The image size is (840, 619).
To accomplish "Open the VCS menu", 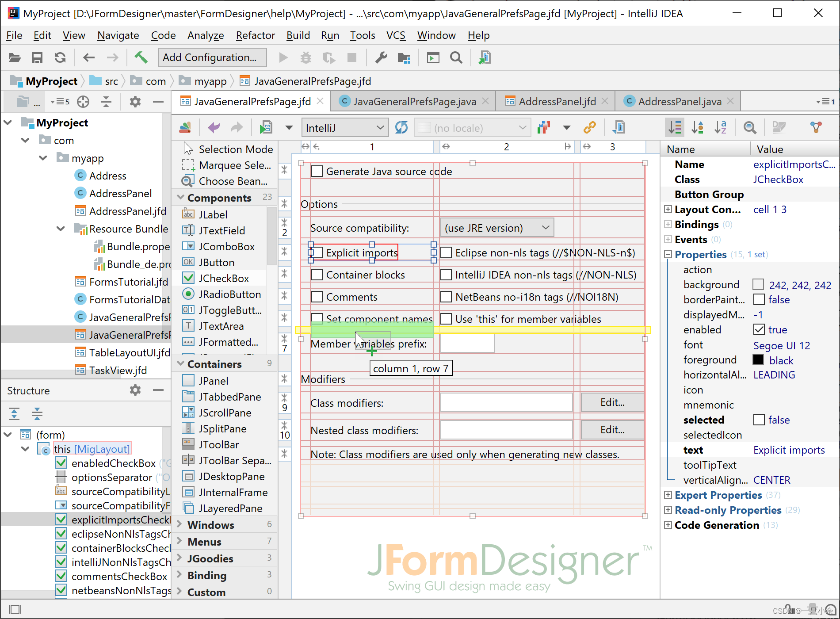I will coord(396,35).
